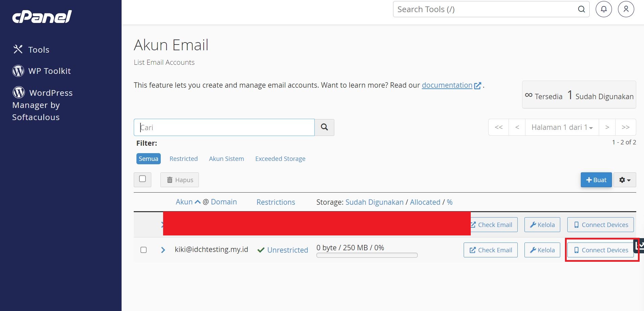The height and width of the screenshot is (311, 644).
Task: Click the cPanel logo
Action: coord(41,16)
